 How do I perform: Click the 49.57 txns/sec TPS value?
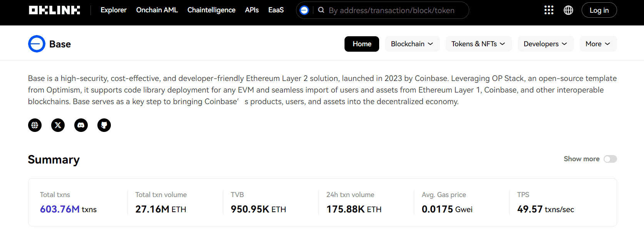pyautogui.click(x=545, y=209)
